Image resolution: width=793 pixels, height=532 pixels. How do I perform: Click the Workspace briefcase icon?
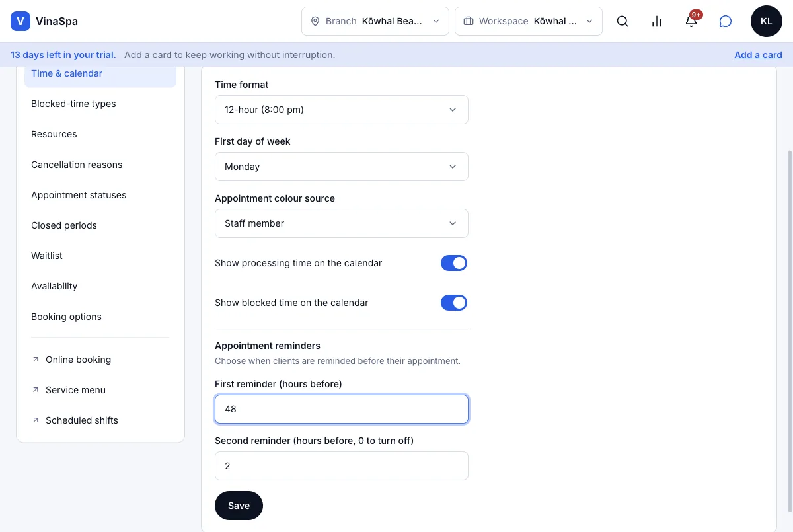[469, 21]
